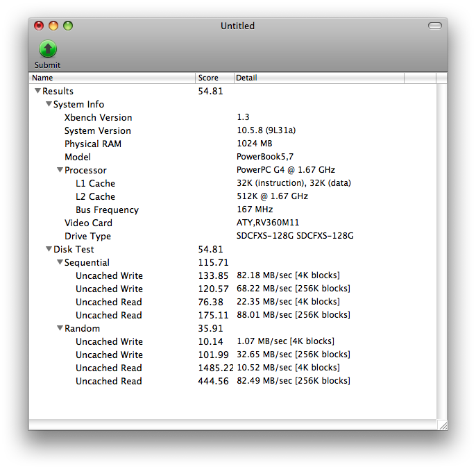Click the resize grip at window corner

pos(443,425)
